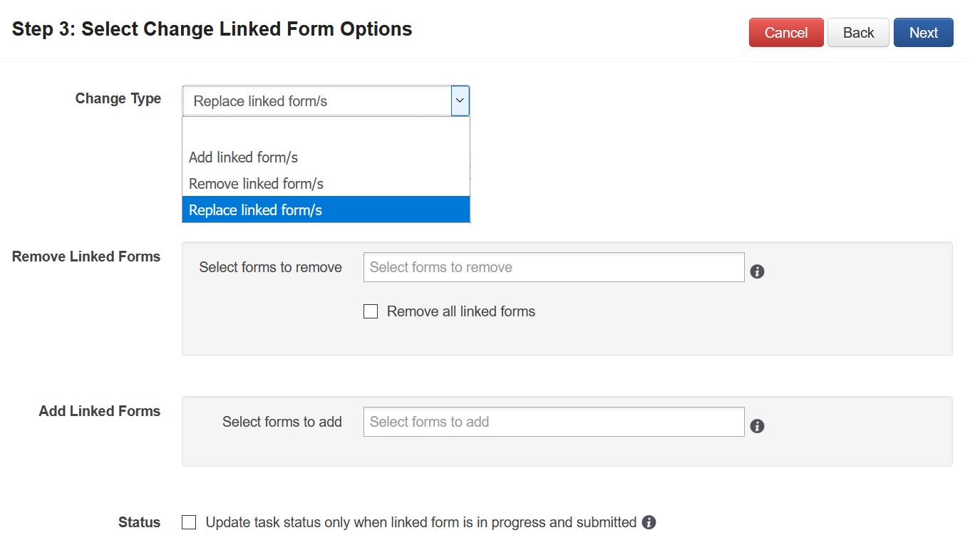Image resolution: width=970 pixels, height=560 pixels.
Task: Choose 'Add linked form/s' from the list
Action: [x=244, y=157]
